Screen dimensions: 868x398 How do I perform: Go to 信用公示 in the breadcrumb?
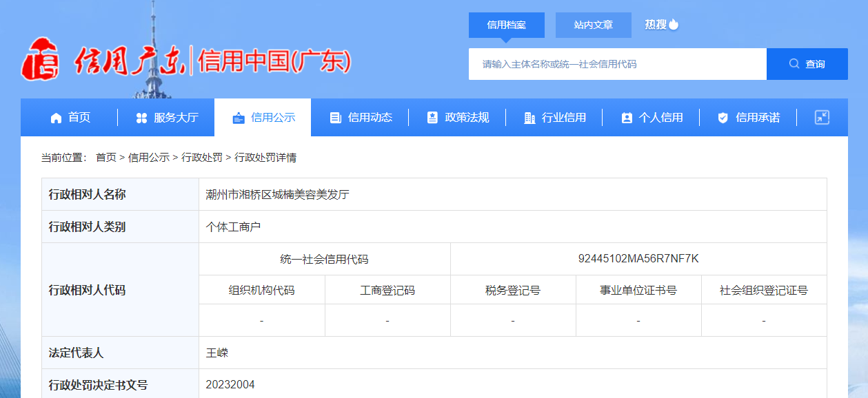[x=149, y=158]
